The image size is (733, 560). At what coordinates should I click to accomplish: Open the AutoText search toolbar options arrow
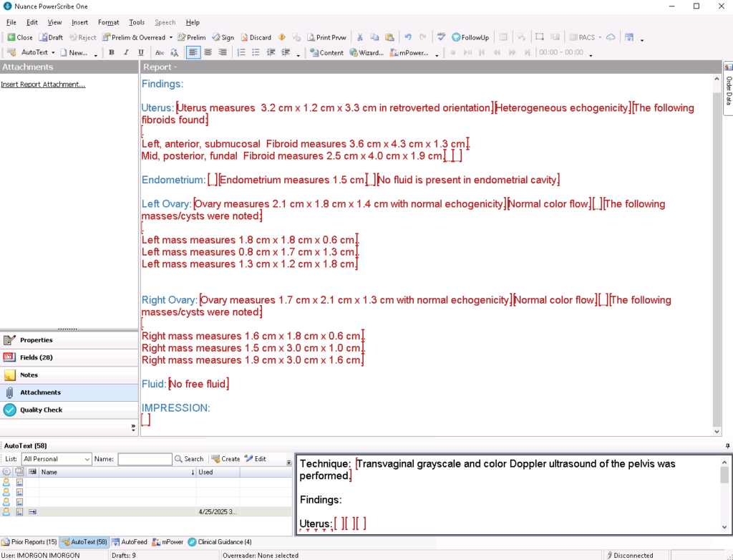click(288, 462)
